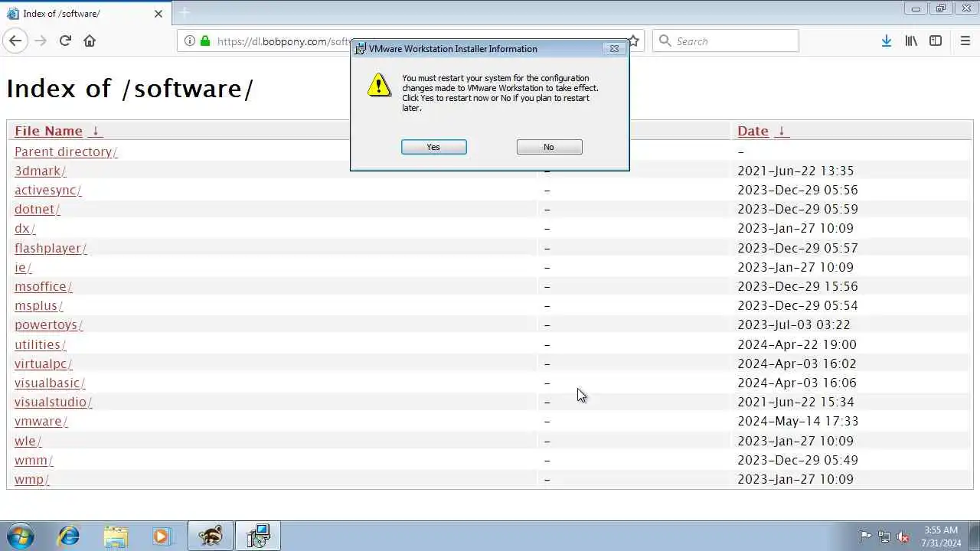Click the File Name descending sort arrow
Viewport: 980px width, 551px height.
point(96,131)
